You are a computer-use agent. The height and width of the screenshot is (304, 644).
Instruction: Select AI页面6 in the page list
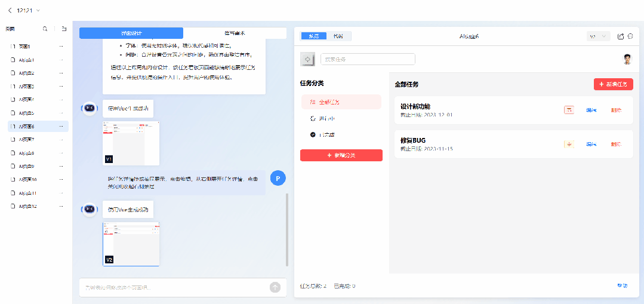coord(38,126)
